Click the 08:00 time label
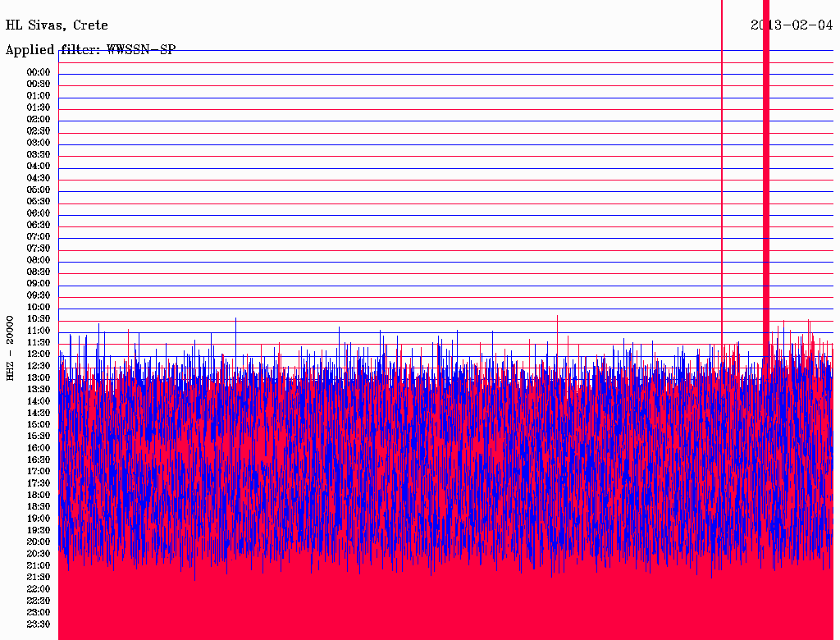This screenshot has height=640, width=840. pos(39,260)
